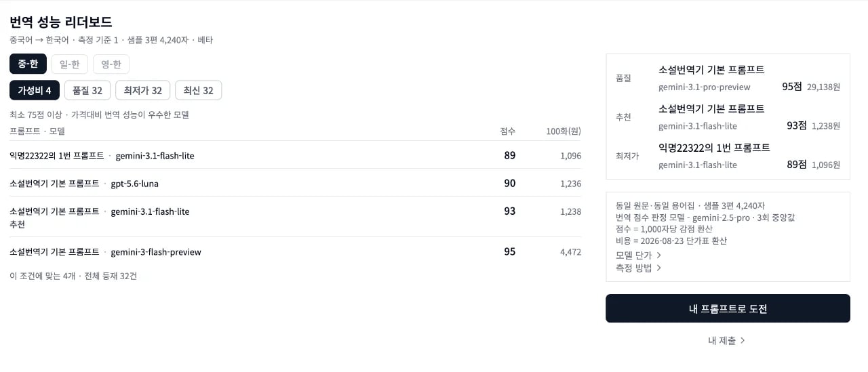Open the 추천 summary card entry

click(x=728, y=117)
